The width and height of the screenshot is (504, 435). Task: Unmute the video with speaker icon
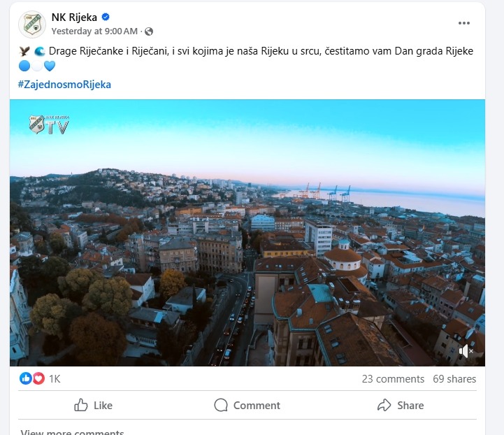pyautogui.click(x=466, y=351)
